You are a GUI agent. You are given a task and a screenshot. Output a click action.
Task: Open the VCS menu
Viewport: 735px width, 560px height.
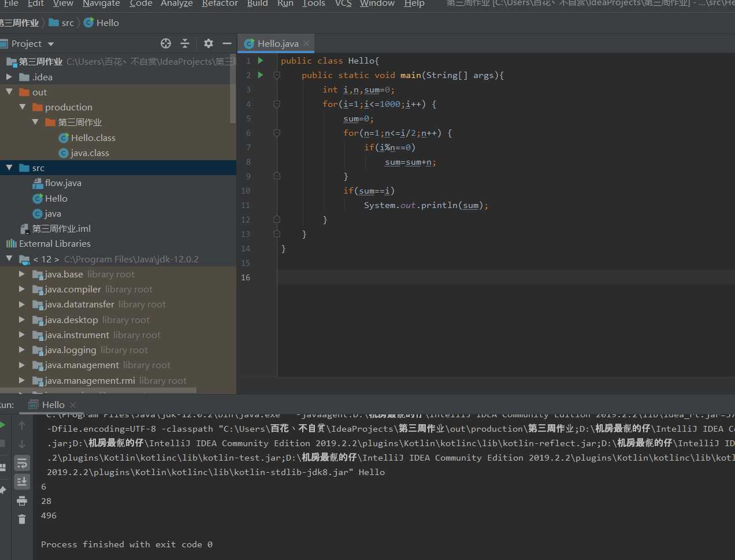343,3
